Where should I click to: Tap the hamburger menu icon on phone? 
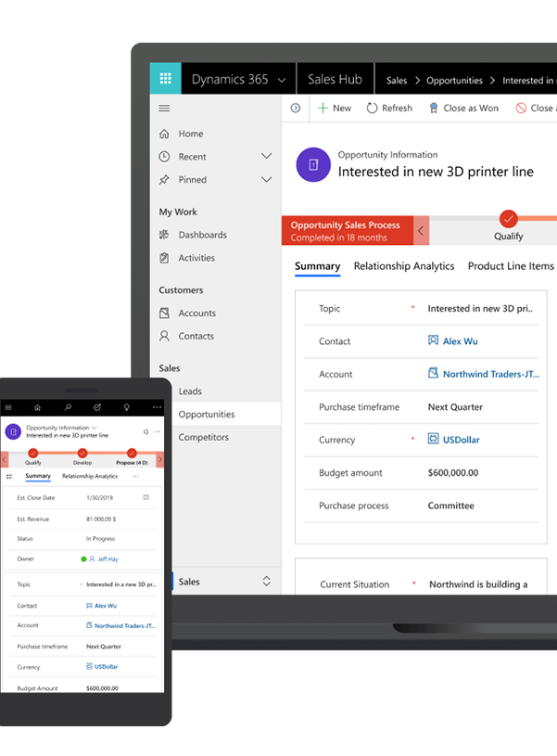pos(8,407)
